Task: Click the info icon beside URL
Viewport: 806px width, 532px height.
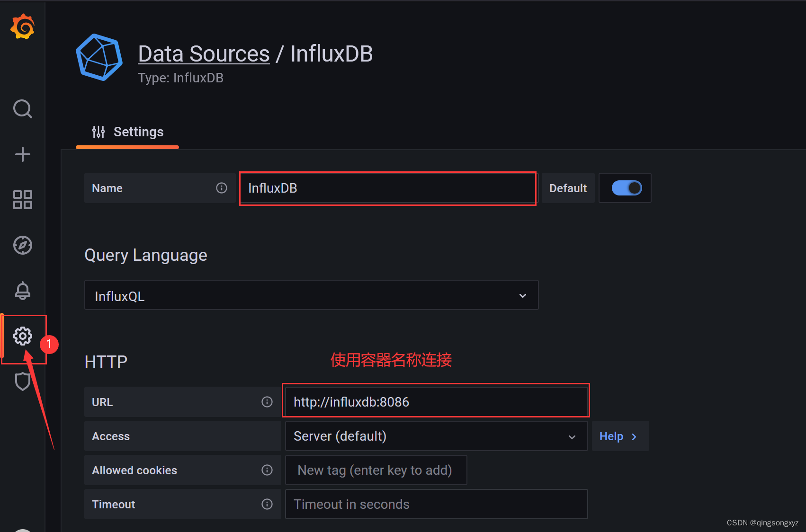Action: pos(267,402)
